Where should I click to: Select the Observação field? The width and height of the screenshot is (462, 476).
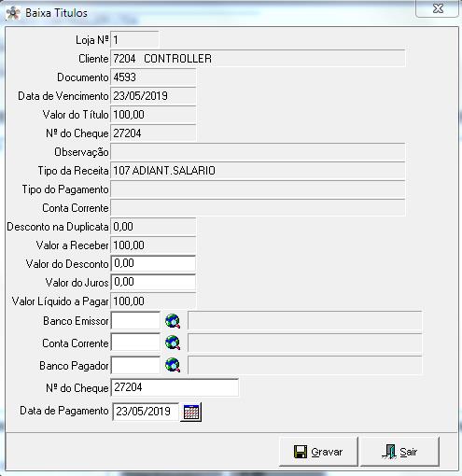(258, 152)
